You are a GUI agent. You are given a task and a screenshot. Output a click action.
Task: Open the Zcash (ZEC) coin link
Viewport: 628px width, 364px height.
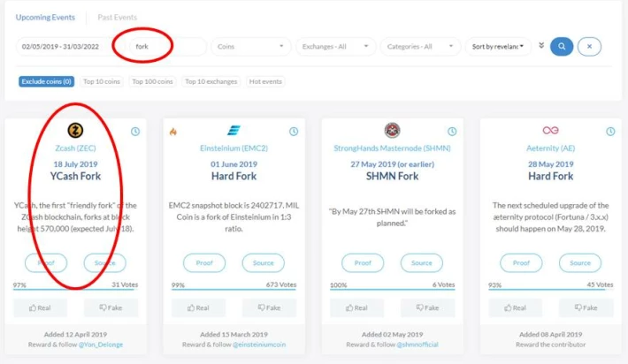pos(75,148)
